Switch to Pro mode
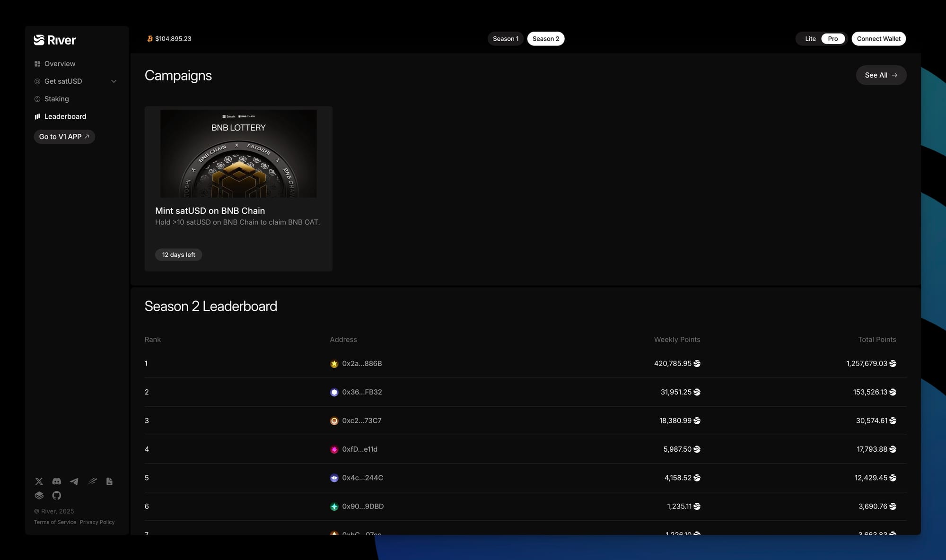This screenshot has height=560, width=946. point(833,39)
